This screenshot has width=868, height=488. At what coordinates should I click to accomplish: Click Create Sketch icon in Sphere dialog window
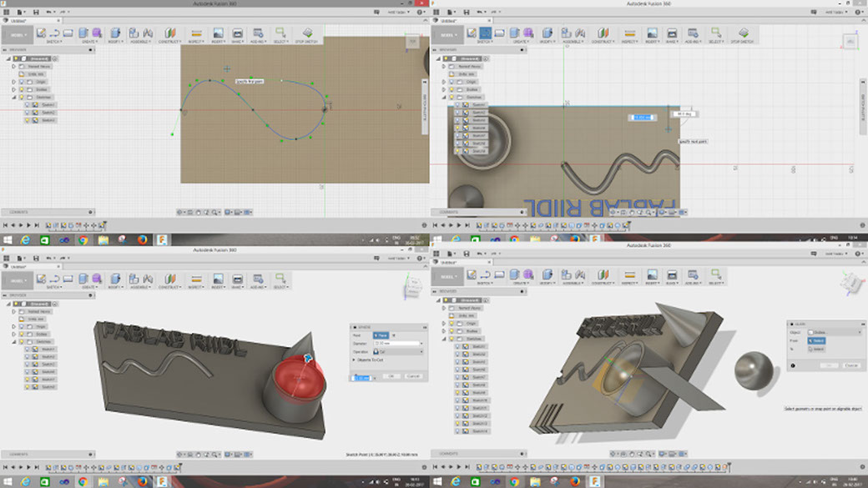click(41, 279)
